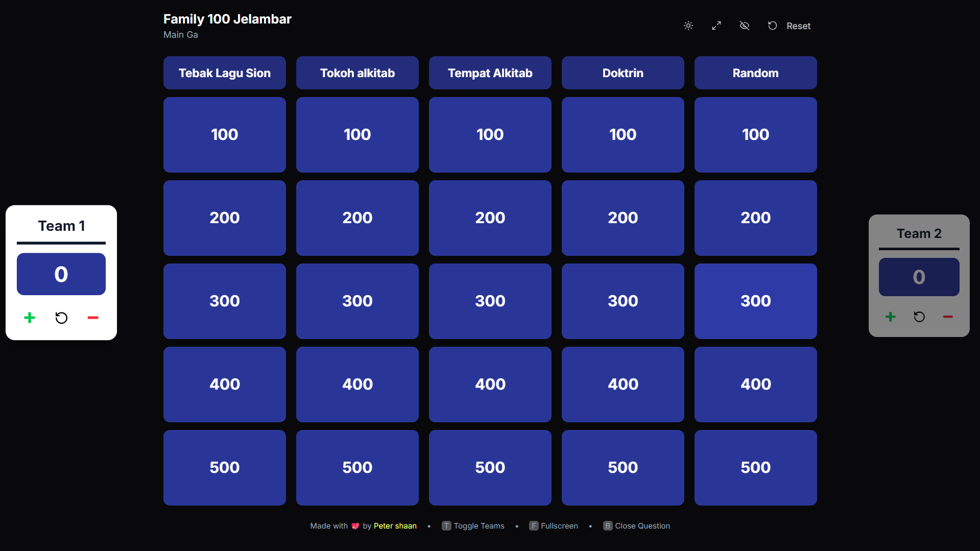Hide teams with the crossed-eye icon
The height and width of the screenshot is (551, 980).
pyautogui.click(x=745, y=26)
